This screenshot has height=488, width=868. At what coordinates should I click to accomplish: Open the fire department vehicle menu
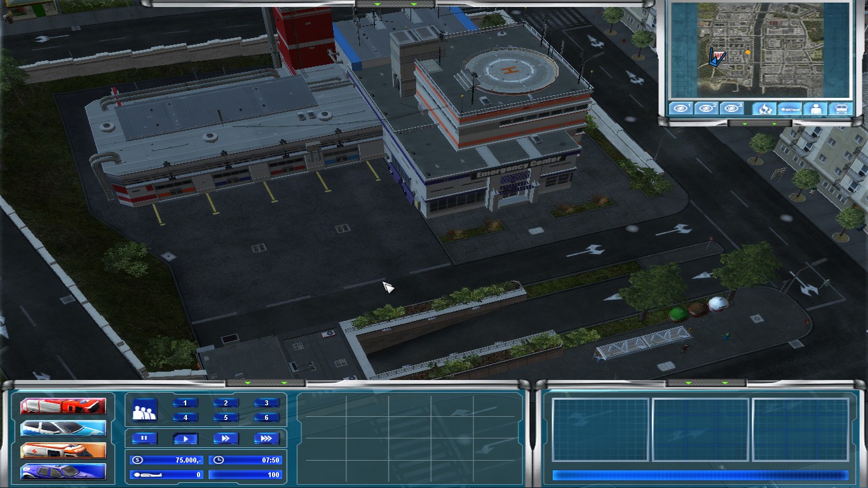pyautogui.click(x=63, y=406)
